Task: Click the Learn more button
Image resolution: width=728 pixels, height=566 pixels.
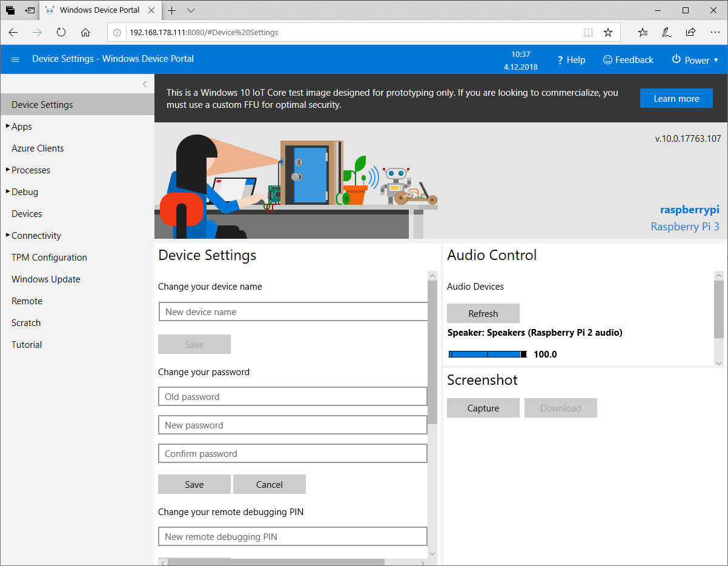Action: point(676,99)
